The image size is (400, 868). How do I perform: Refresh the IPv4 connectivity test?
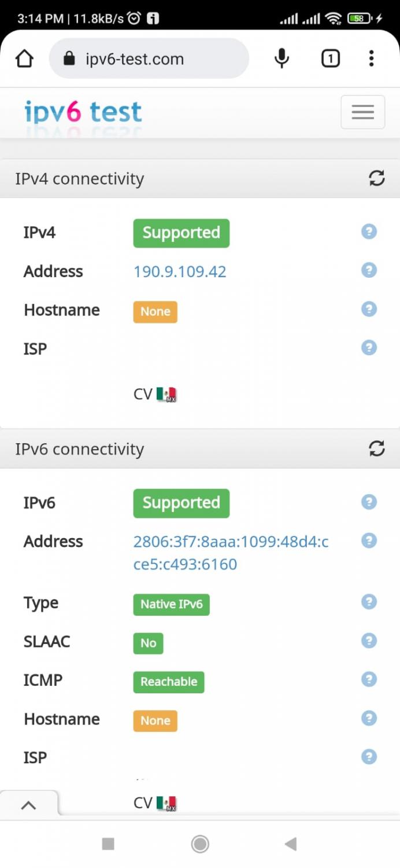tap(377, 178)
